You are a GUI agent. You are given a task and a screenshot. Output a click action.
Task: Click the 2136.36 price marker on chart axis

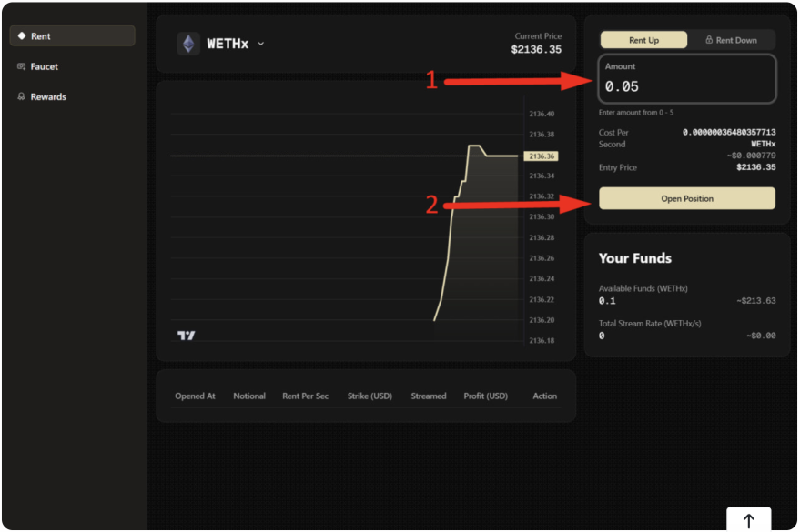point(541,156)
